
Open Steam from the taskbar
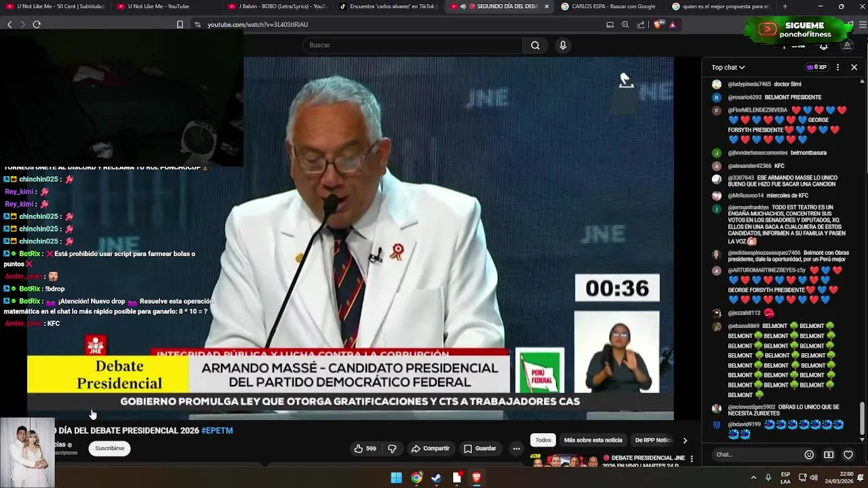[437, 478]
